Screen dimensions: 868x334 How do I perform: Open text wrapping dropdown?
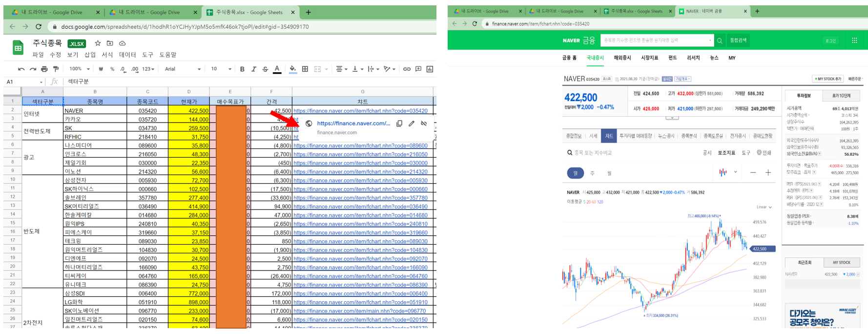coord(373,69)
